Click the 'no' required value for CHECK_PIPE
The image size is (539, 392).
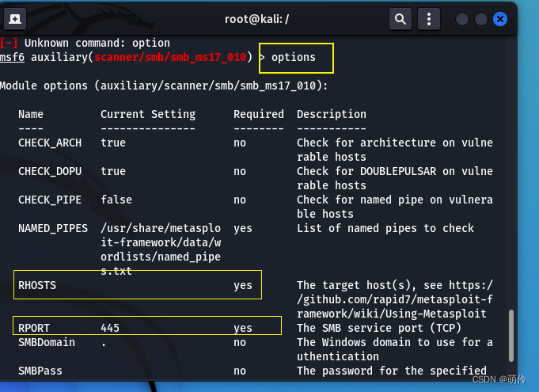pos(240,200)
